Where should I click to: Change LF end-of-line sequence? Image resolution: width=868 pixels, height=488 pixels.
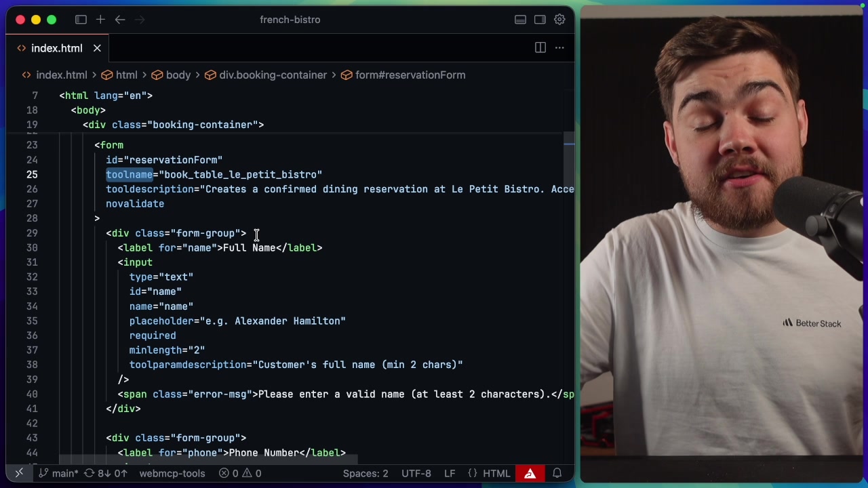point(450,474)
